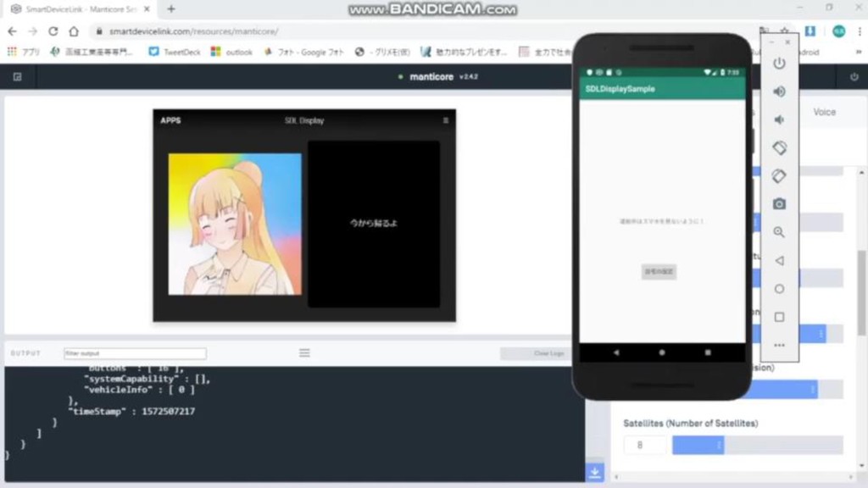This screenshot has width=868, height=488.
Task: Close the SmartDeviceLink Manticore tab
Action: pyautogui.click(x=147, y=8)
